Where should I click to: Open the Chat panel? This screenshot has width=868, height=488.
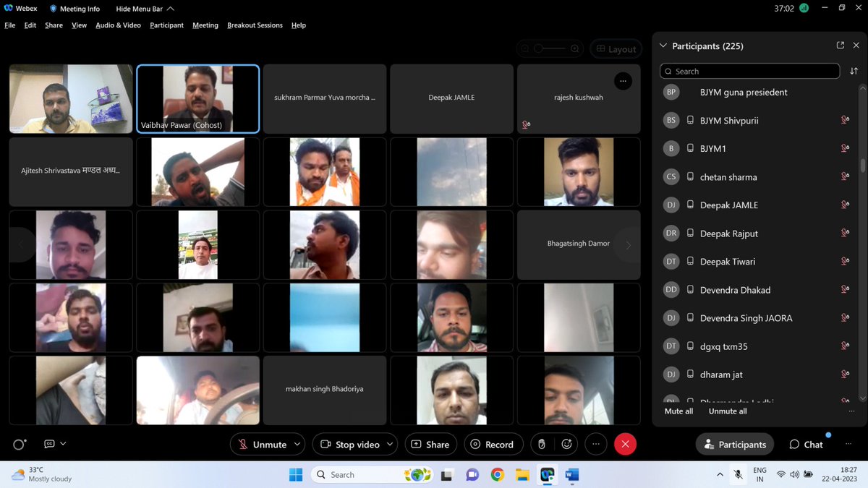click(x=806, y=445)
